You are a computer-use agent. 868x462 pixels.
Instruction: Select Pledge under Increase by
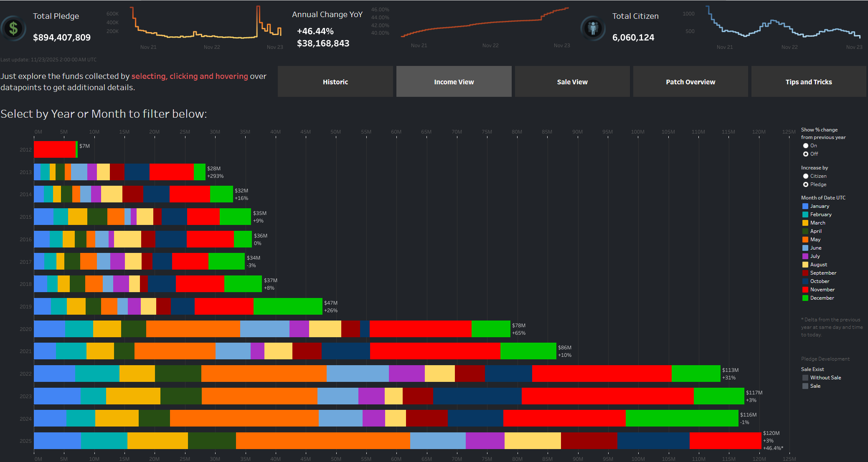pyautogui.click(x=805, y=184)
